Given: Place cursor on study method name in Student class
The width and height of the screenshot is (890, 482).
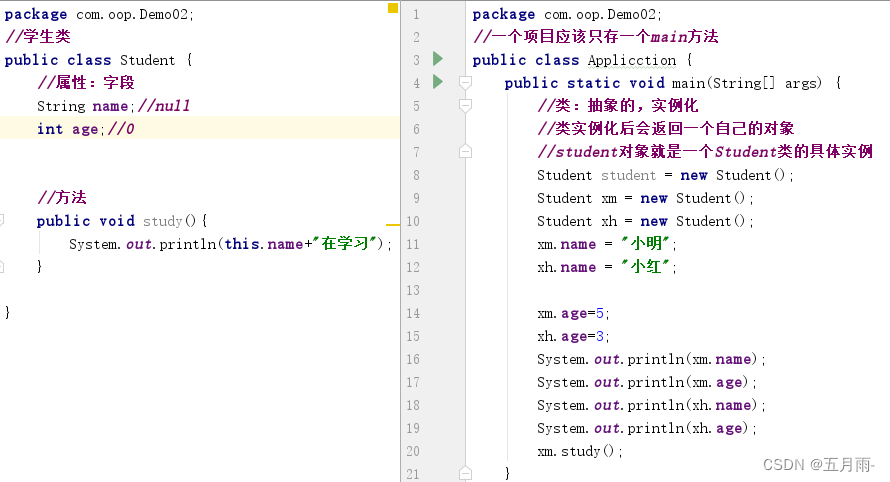Looking at the screenshot, I should (162, 221).
